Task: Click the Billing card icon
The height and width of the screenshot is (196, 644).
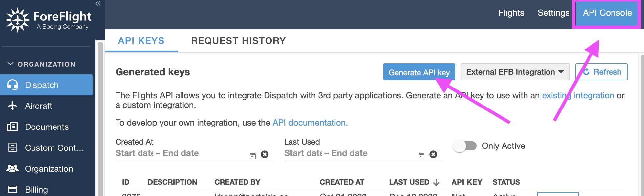Action: point(12,189)
